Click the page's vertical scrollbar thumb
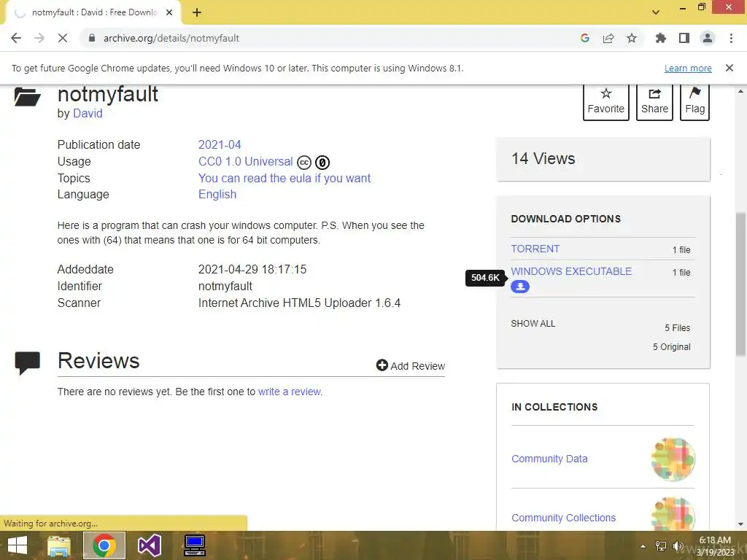The height and width of the screenshot is (560, 747). (x=740, y=284)
